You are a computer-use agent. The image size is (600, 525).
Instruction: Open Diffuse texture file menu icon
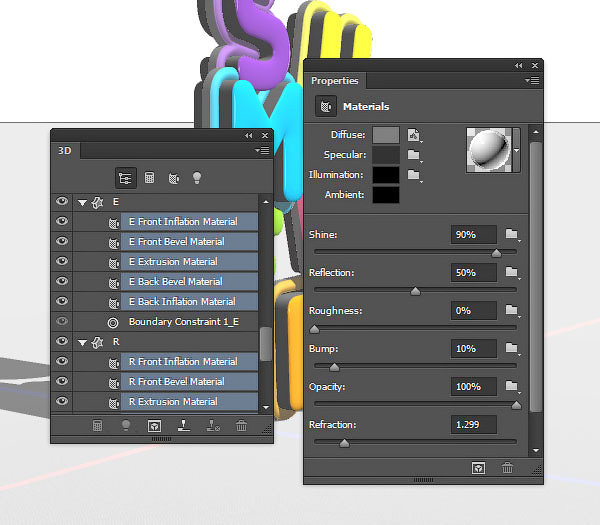pyautogui.click(x=414, y=135)
